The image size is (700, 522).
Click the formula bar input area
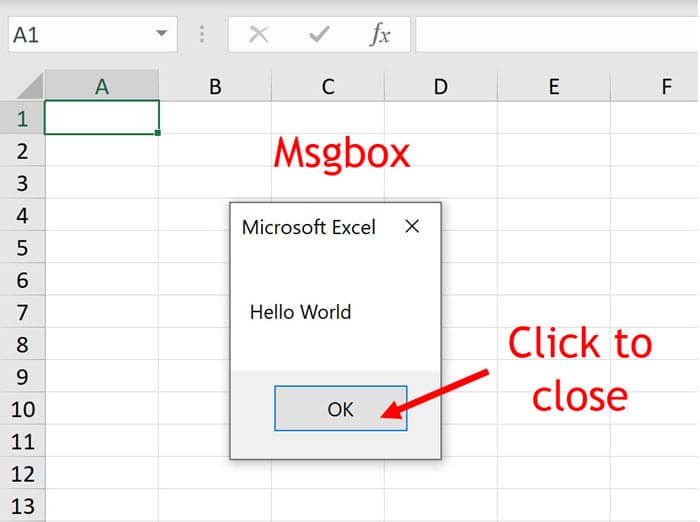pos(558,34)
